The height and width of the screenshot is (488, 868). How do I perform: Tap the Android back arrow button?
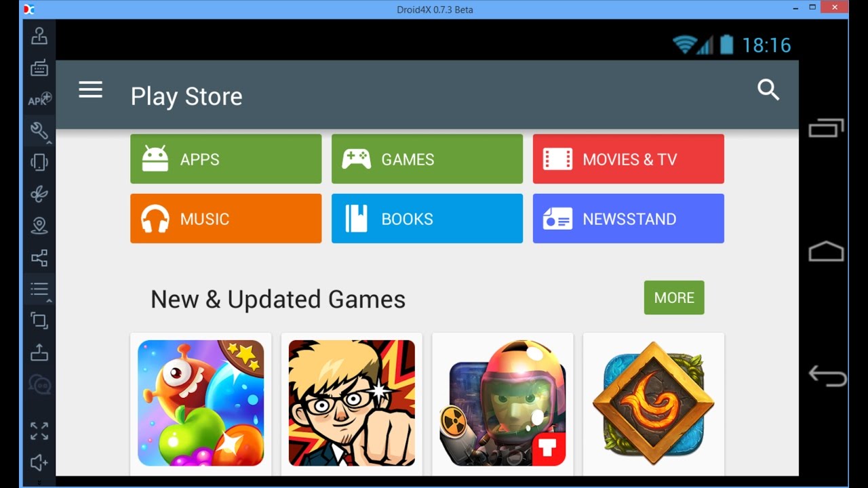click(827, 375)
